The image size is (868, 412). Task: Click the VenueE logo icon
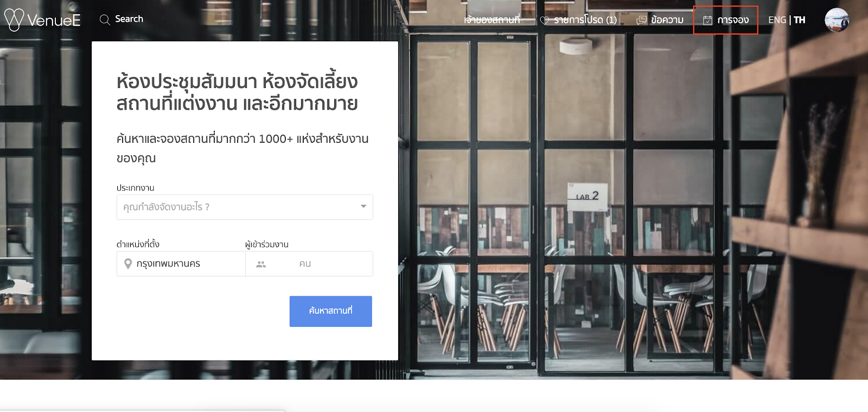coord(14,20)
